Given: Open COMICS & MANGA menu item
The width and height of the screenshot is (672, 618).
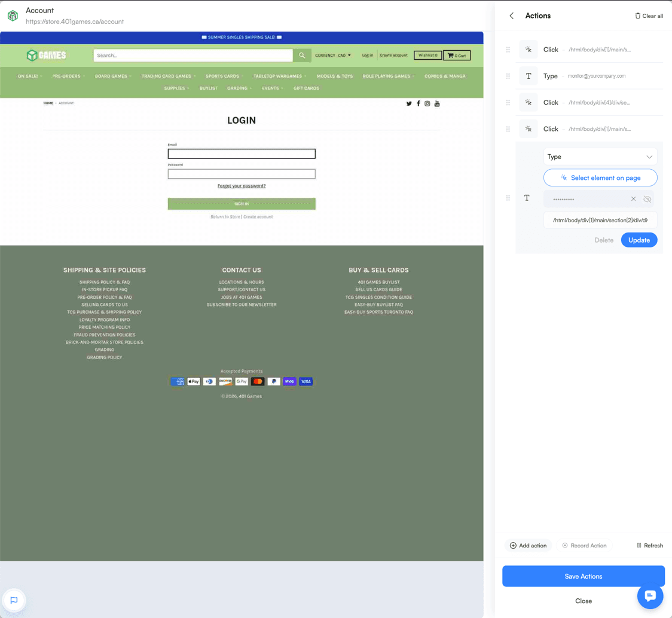Looking at the screenshot, I should [x=445, y=77].
